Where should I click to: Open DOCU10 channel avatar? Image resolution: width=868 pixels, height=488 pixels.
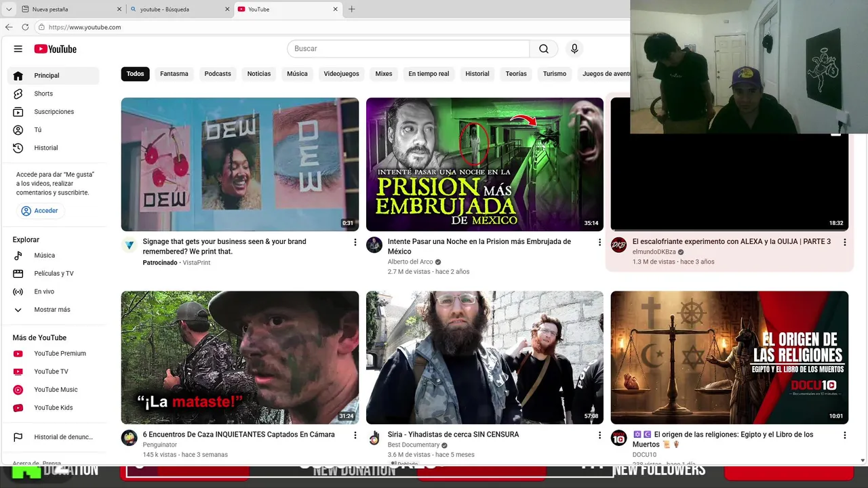click(x=619, y=438)
